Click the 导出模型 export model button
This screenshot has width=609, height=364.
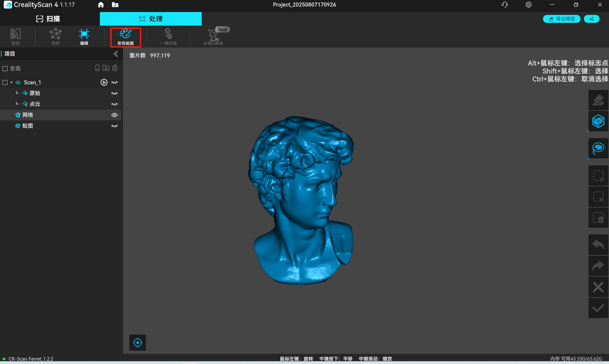[x=561, y=19]
